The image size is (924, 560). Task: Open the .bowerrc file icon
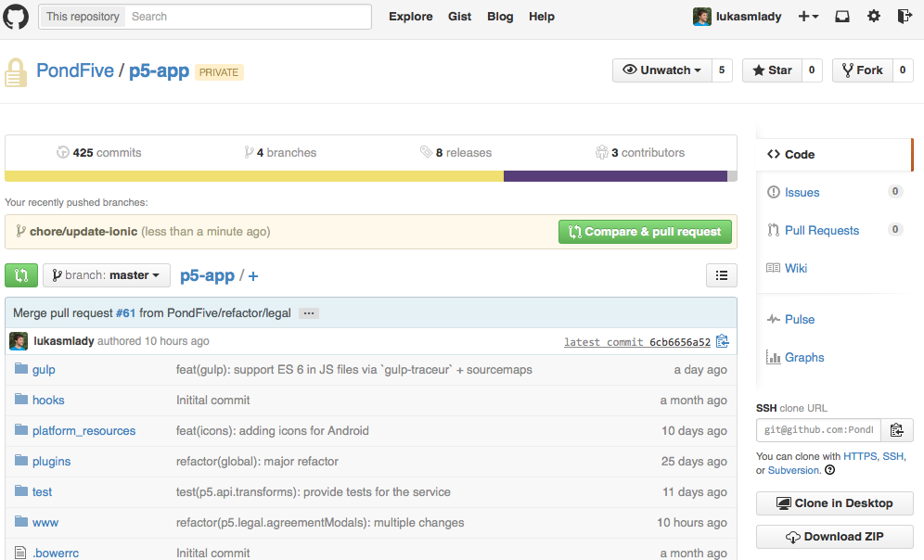point(20,553)
